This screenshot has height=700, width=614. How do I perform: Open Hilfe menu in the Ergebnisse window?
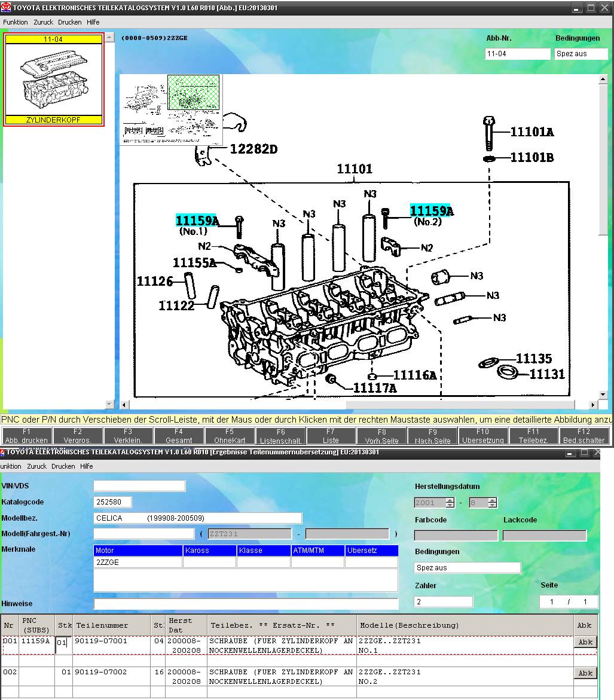click(87, 466)
